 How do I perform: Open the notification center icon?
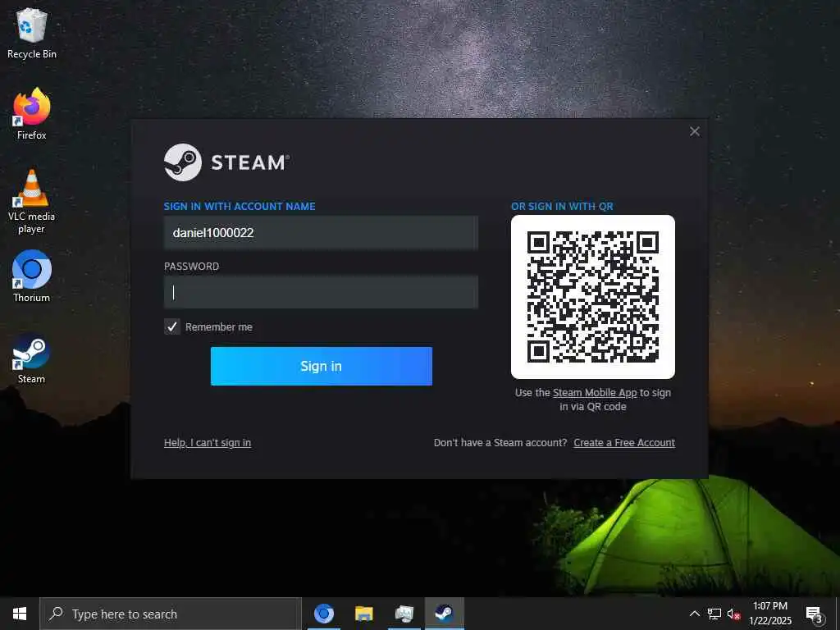point(815,614)
